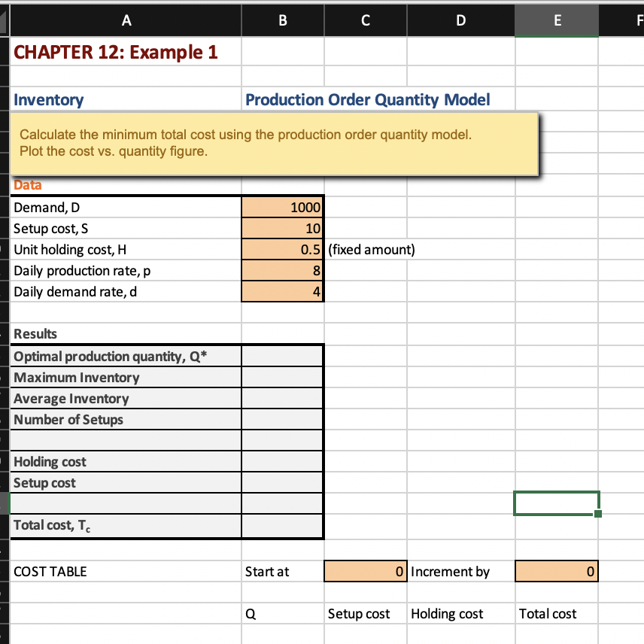Select the Maximum Inventory result cell
The width and height of the screenshot is (644, 644).
point(282,377)
